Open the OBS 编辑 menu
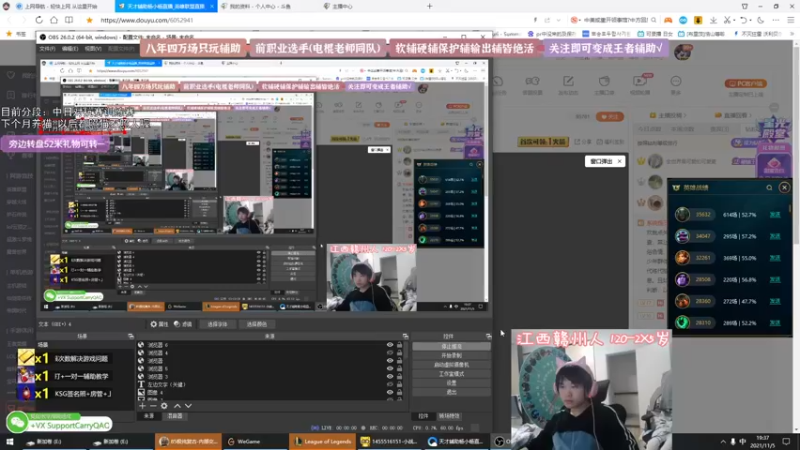 (70, 48)
